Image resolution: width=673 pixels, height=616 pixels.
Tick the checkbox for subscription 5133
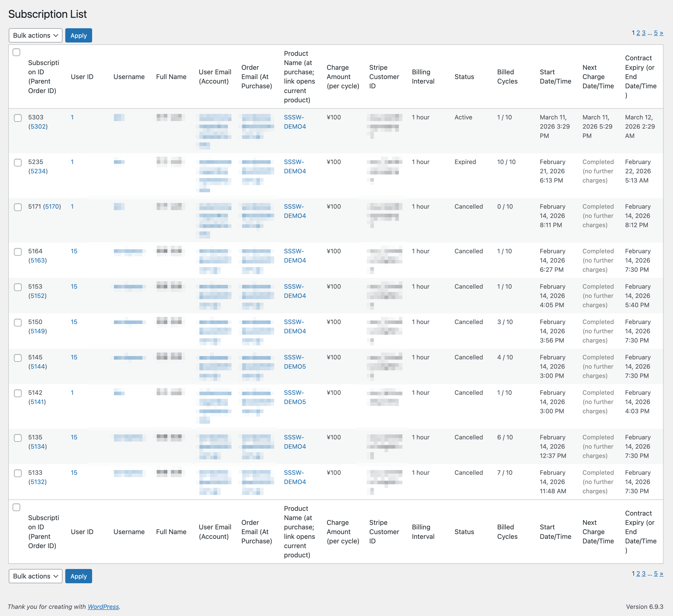(18, 473)
